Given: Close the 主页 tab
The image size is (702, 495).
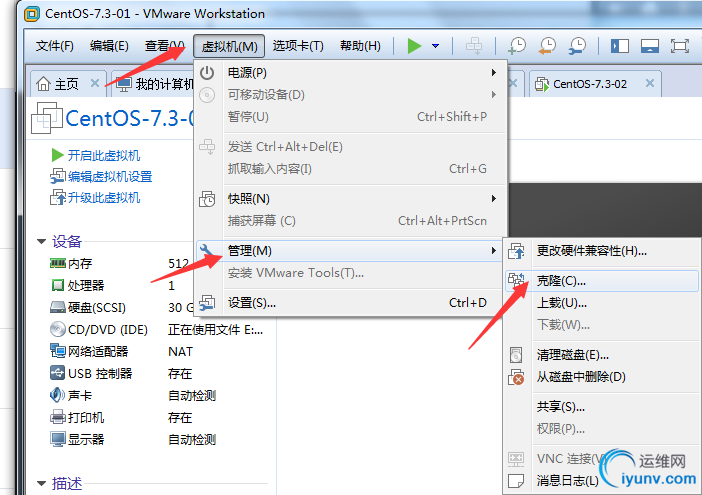Looking at the screenshot, I should coord(94,83).
